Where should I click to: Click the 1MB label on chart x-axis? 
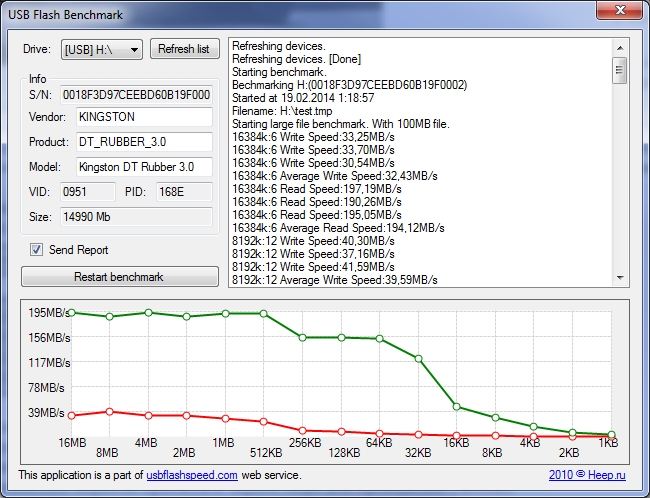223,443
